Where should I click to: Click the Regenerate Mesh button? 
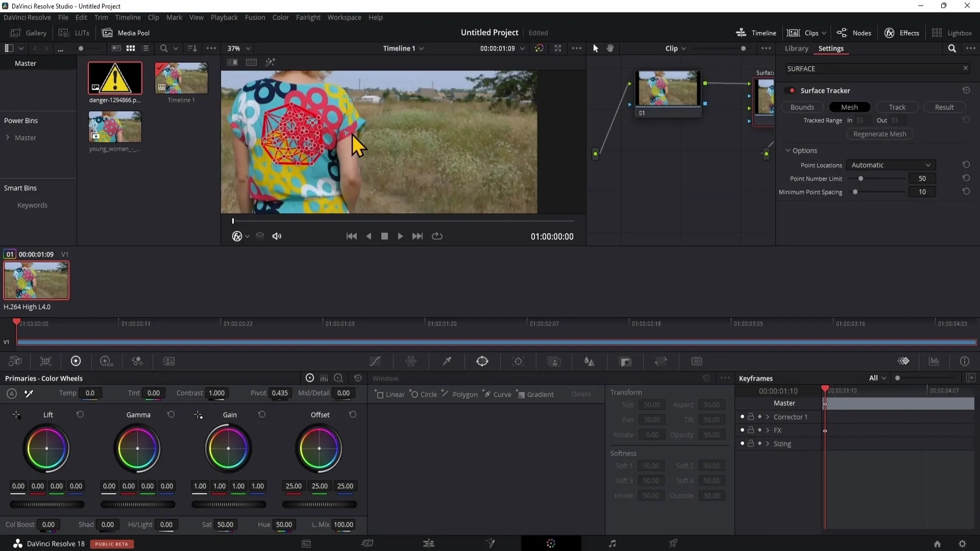point(879,133)
